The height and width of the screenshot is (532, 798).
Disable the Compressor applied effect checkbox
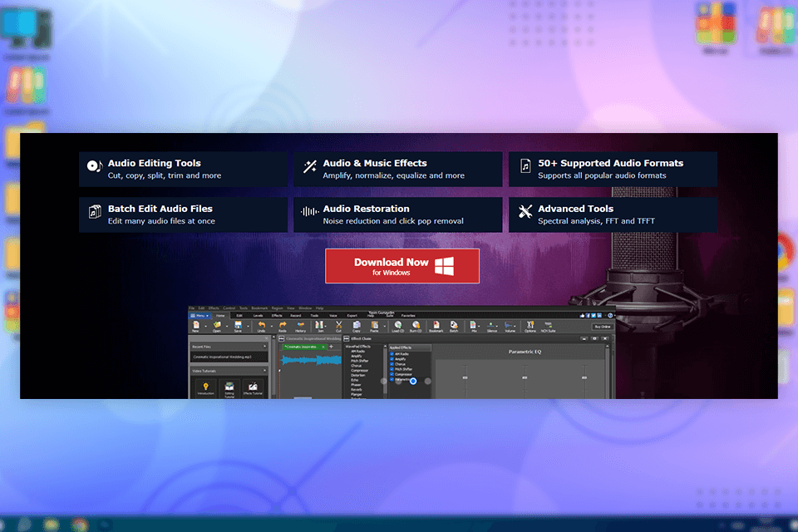(392, 374)
